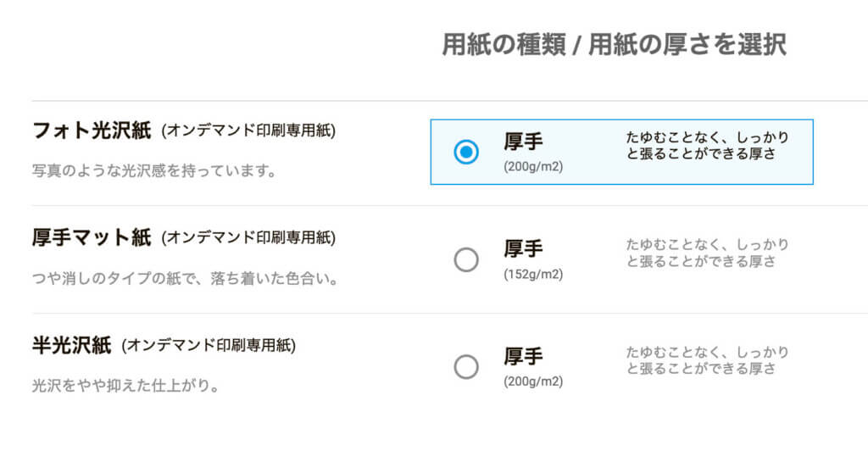Click the 厚手マット紙 paper name
This screenshot has height=451, width=868.
tap(92, 237)
